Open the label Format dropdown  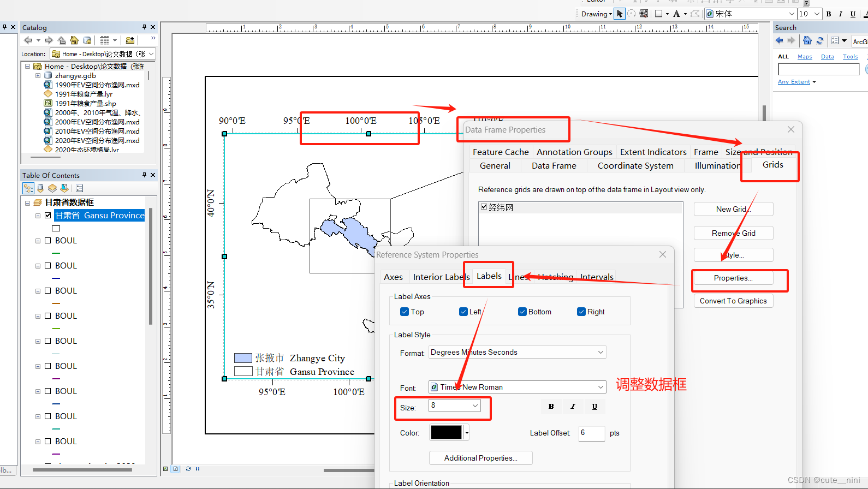[x=601, y=353]
